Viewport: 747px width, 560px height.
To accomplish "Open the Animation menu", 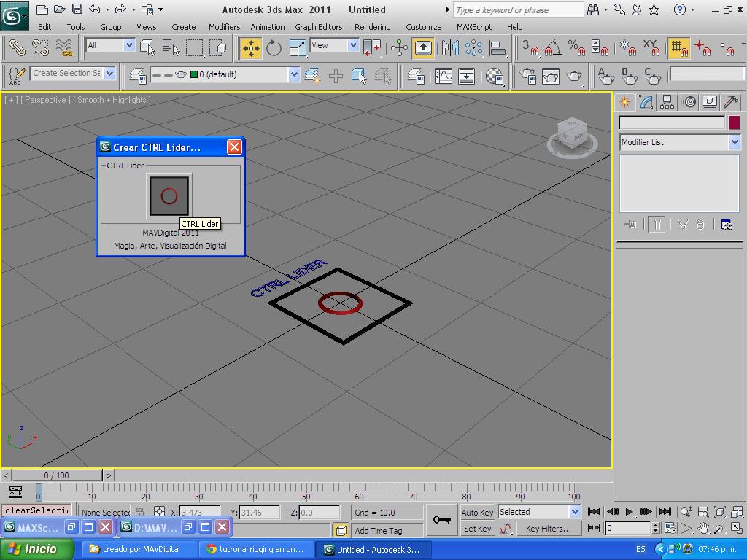I will pyautogui.click(x=268, y=27).
